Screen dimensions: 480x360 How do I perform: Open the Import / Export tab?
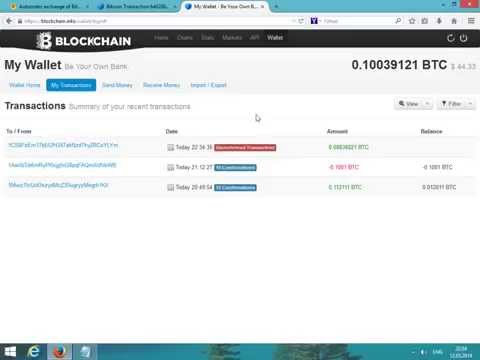[208, 85]
